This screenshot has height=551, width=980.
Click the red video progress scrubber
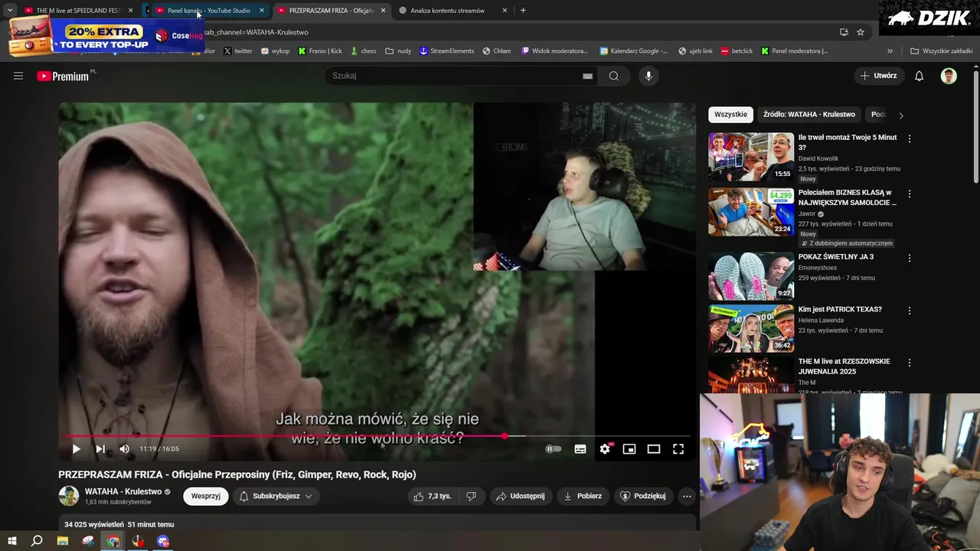(x=505, y=436)
